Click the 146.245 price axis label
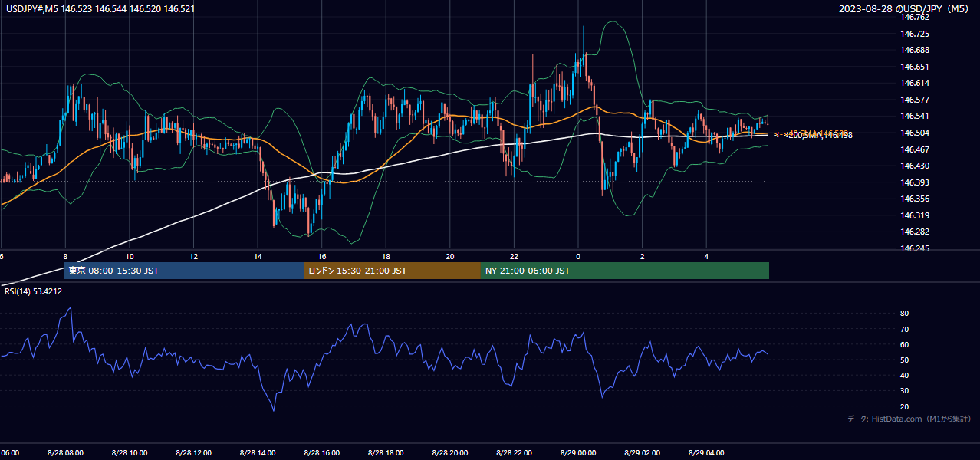 916,248
